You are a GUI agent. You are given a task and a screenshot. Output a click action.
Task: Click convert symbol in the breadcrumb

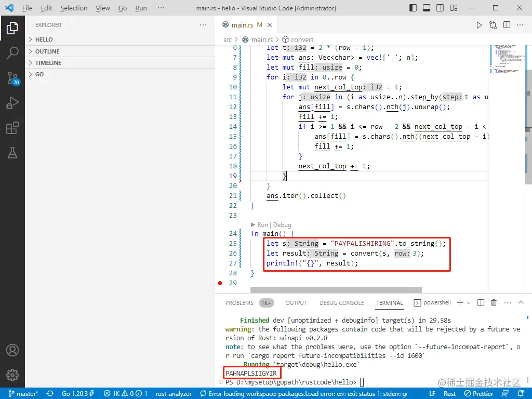(302, 39)
